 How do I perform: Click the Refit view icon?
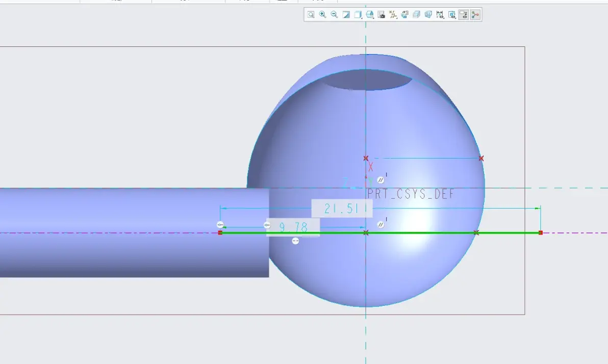coord(311,15)
